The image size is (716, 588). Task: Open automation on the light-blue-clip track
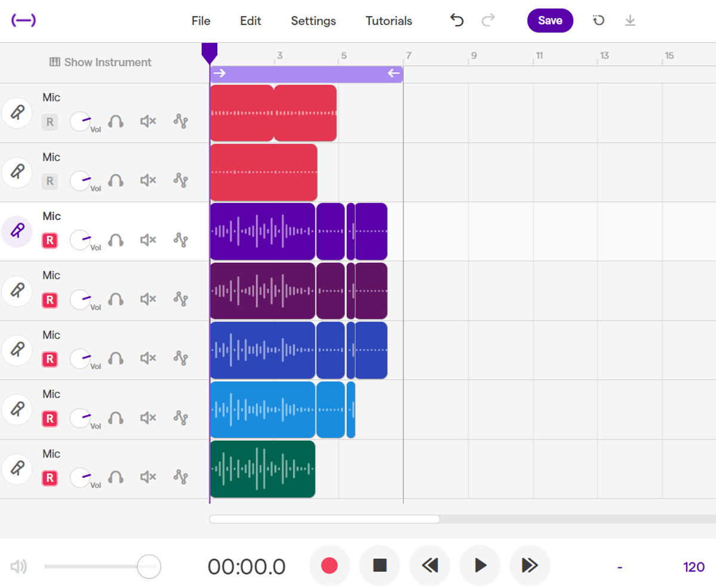coord(181,417)
